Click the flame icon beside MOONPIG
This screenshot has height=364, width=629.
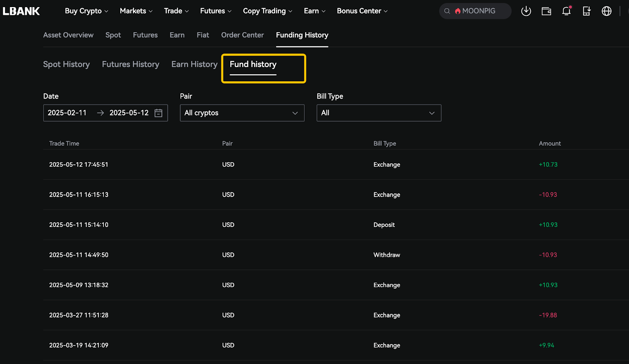point(458,11)
